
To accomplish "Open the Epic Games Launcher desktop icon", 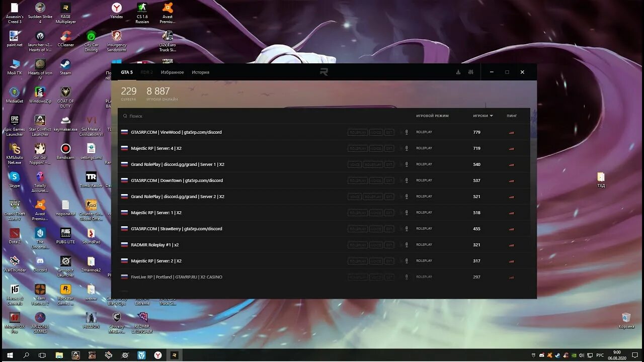I will (15, 125).
